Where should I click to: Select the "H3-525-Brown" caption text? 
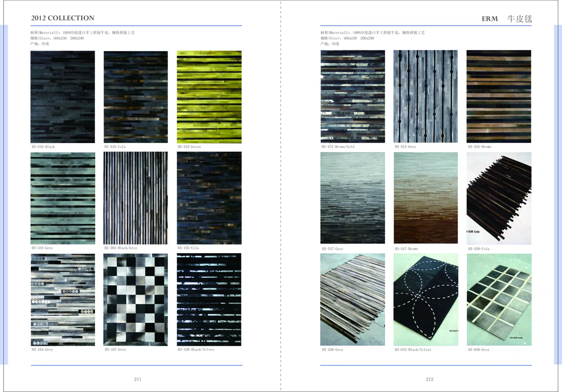coord(480,147)
